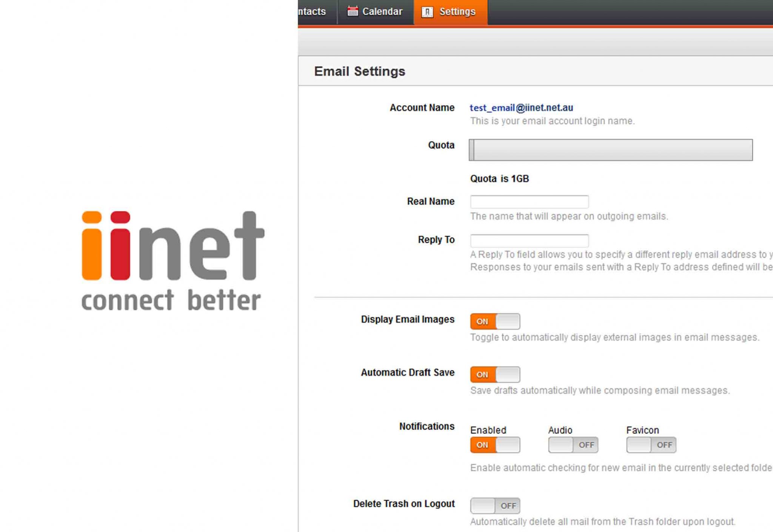
Task: Click the Audio notification toggle icon
Action: (573, 444)
